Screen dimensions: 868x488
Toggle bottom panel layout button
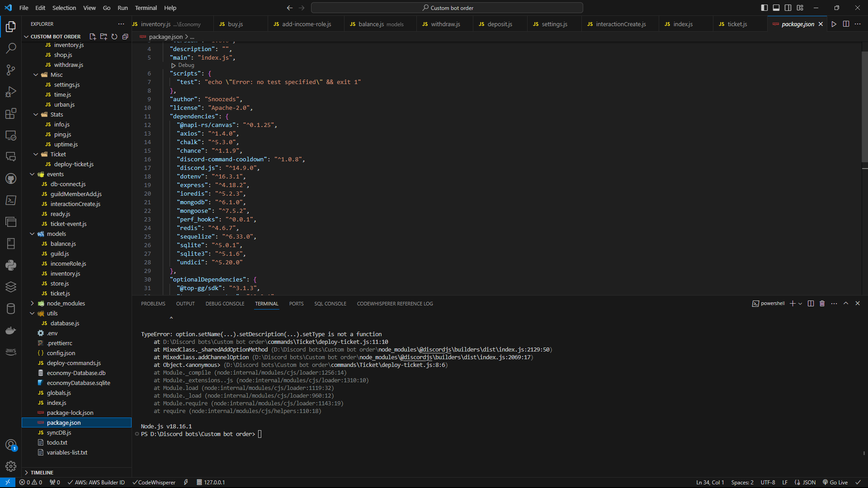tap(776, 8)
